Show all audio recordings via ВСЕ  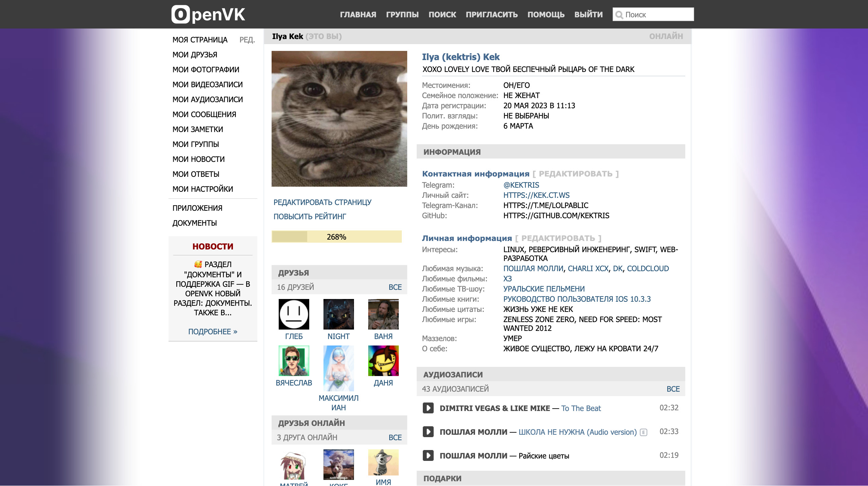click(x=673, y=389)
